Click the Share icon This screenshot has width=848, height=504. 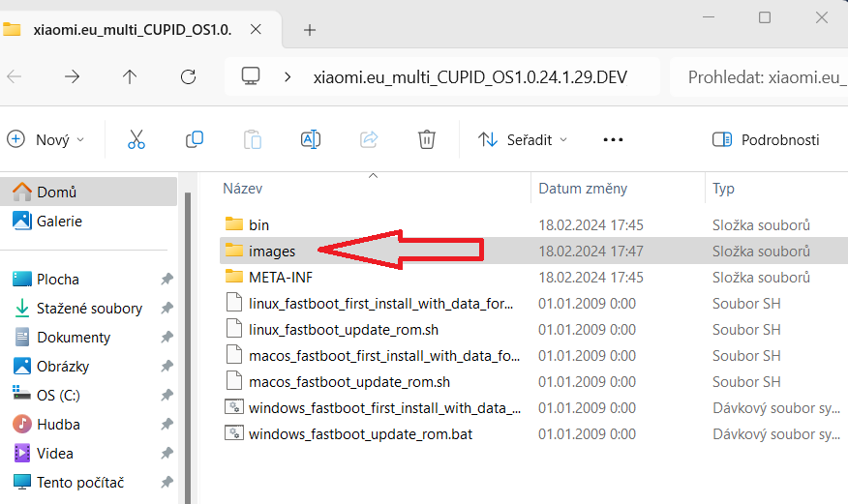click(369, 139)
